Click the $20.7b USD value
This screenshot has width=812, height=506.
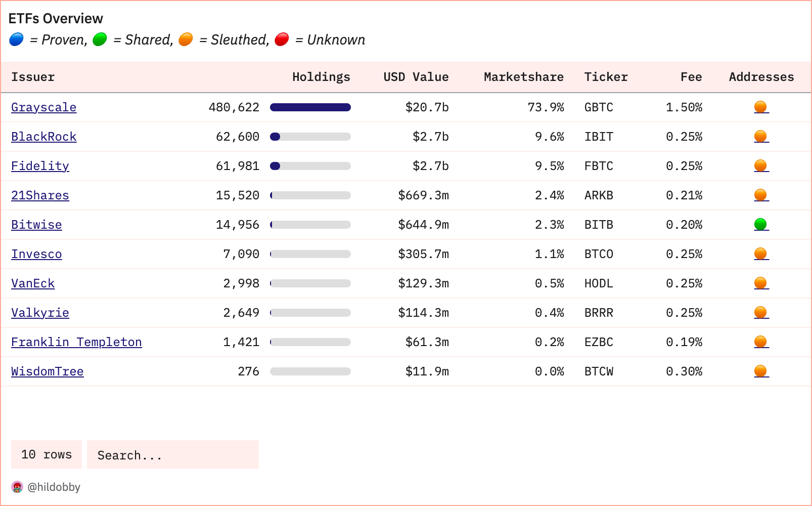coord(427,107)
